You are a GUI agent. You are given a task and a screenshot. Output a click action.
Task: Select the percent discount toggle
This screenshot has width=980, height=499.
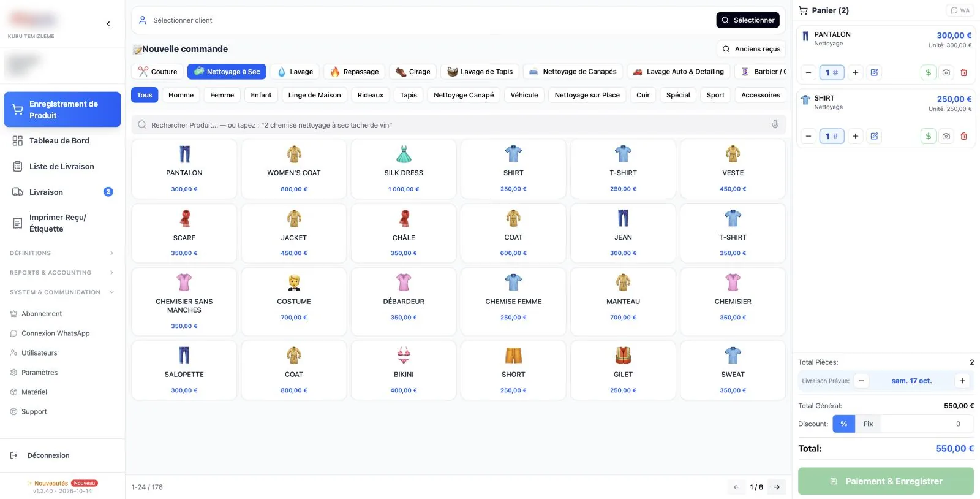pos(844,424)
